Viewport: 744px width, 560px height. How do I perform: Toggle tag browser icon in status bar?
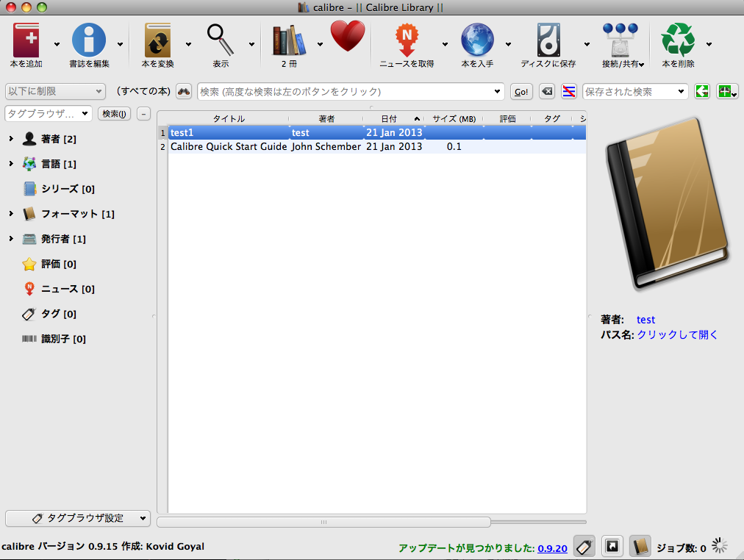coord(584,547)
